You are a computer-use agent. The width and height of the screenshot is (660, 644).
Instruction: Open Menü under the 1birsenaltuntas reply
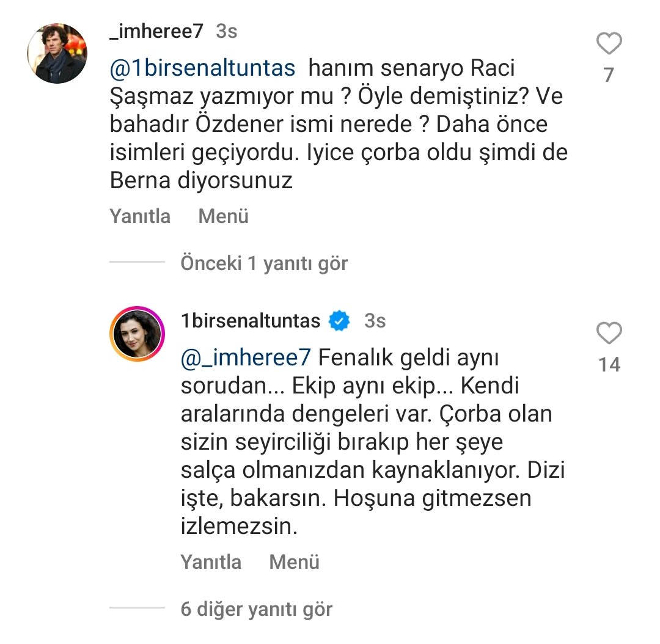point(294,562)
